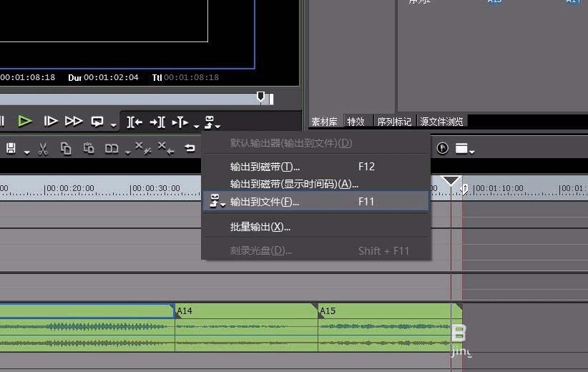Screen dimensions: 588x372
Task: Click the Set Out point icon
Action: 157,122
